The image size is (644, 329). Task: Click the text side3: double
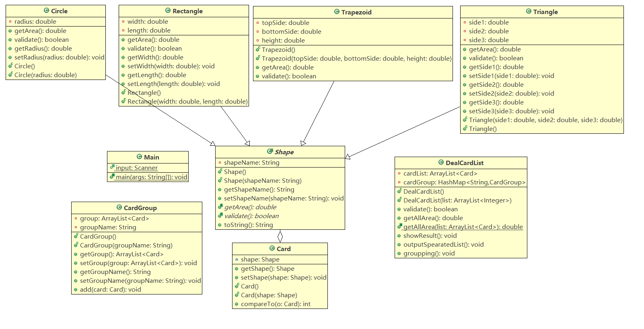click(489, 40)
